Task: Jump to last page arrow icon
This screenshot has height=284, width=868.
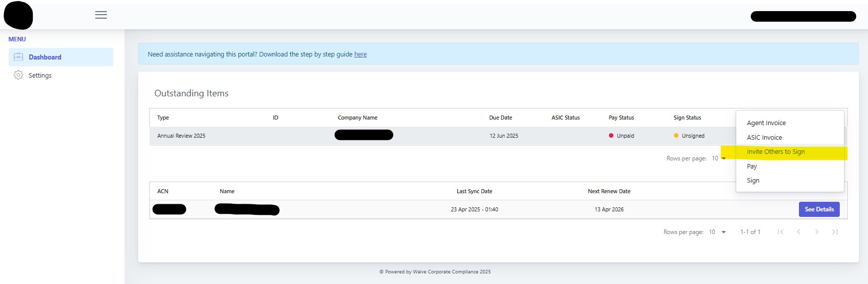Action: tap(835, 232)
